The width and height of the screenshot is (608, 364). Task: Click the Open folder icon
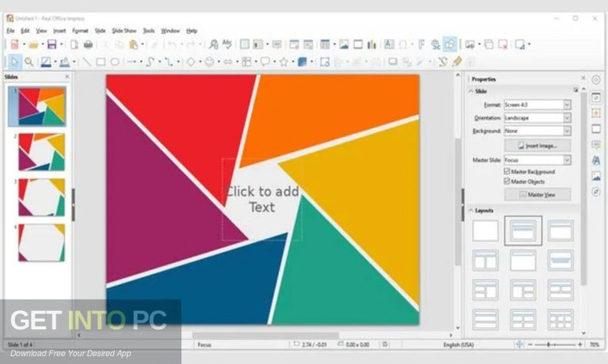pos(33,44)
